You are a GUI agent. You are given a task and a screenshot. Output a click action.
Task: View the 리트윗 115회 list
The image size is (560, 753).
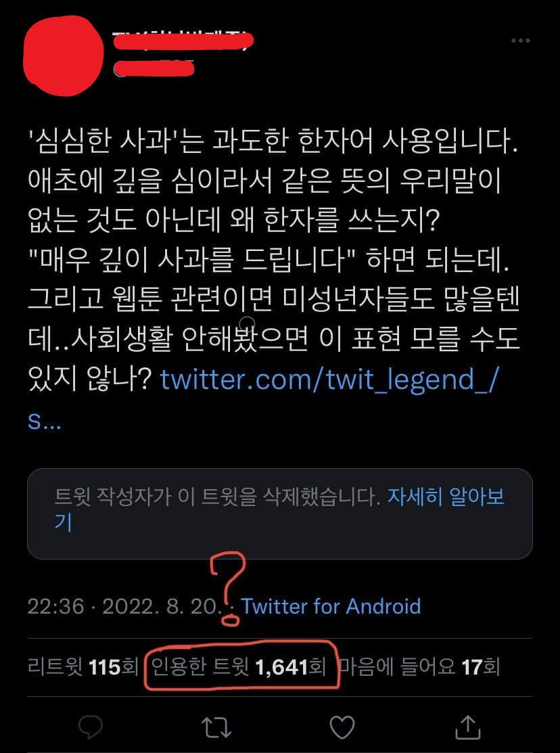pyautogui.click(x=83, y=666)
